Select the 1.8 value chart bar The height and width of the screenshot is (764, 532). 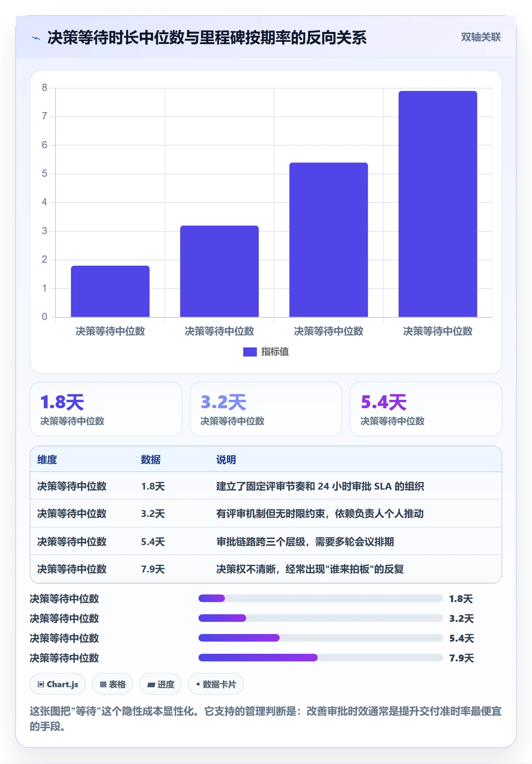coord(110,291)
